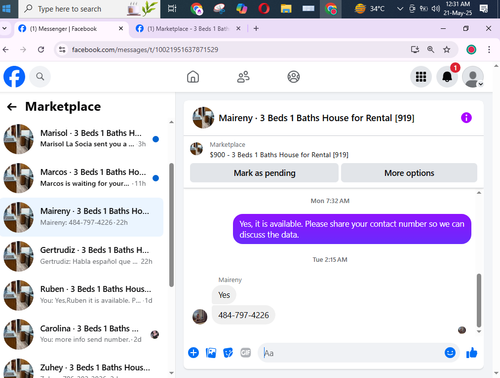Open the browser three-dot menu

(489, 50)
